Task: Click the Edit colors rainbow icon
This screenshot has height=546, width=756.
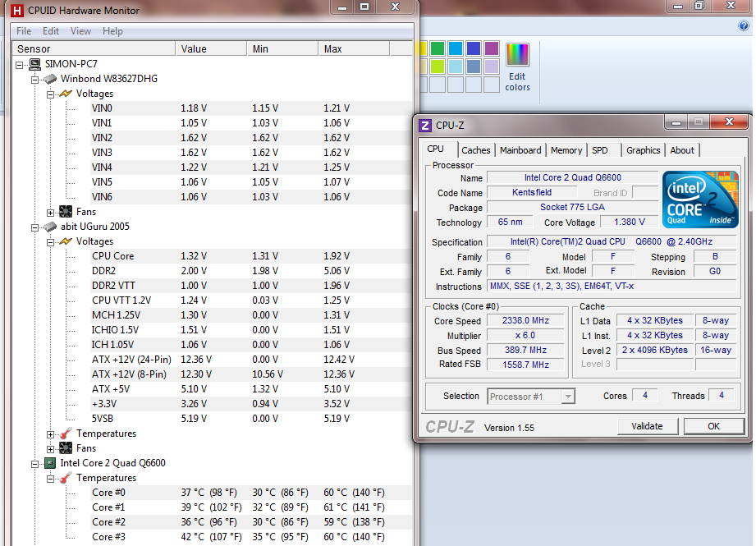Action: [x=517, y=55]
